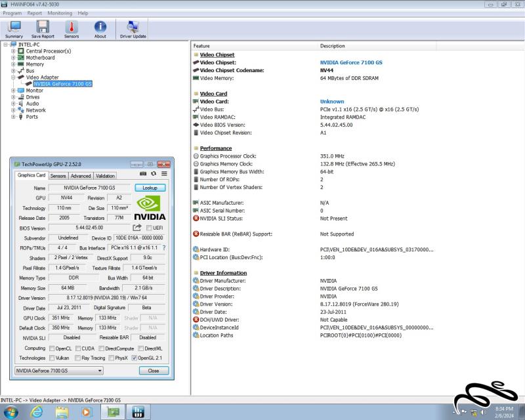The height and width of the screenshot is (420, 525).
Task: Open the Monitoring menu
Action: (x=60, y=13)
